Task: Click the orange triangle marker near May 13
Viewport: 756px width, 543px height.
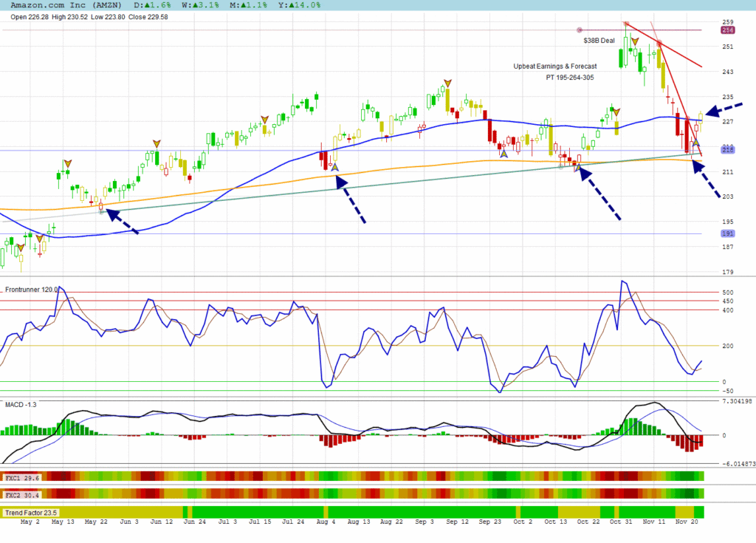Action: (67, 163)
